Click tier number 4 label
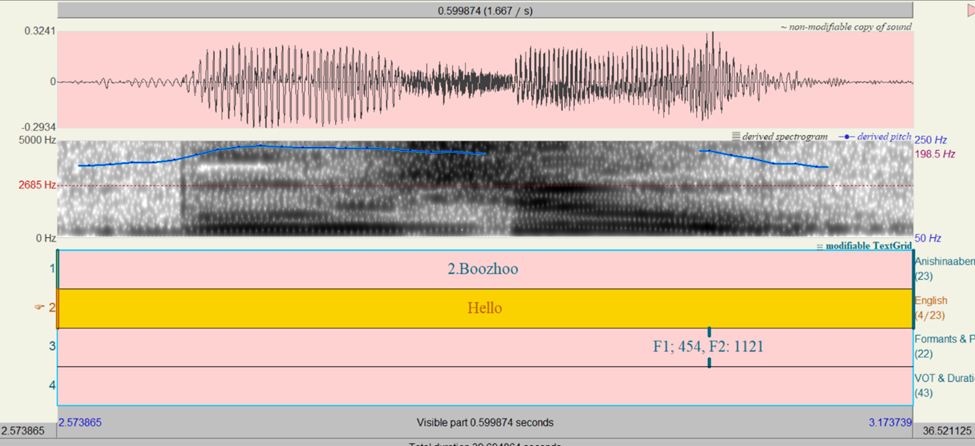This screenshot has width=975, height=446. (x=52, y=386)
